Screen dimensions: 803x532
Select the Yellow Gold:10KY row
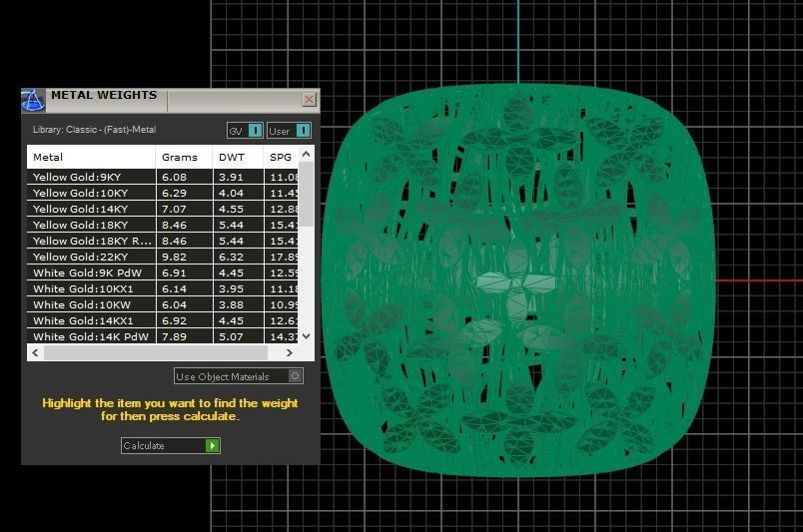coord(163,193)
